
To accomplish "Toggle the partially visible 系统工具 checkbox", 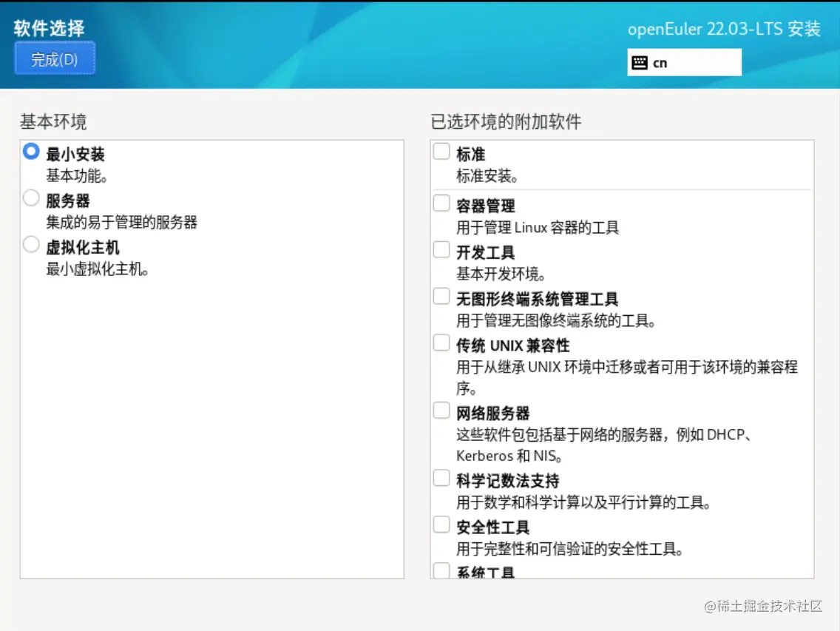I will (441, 570).
